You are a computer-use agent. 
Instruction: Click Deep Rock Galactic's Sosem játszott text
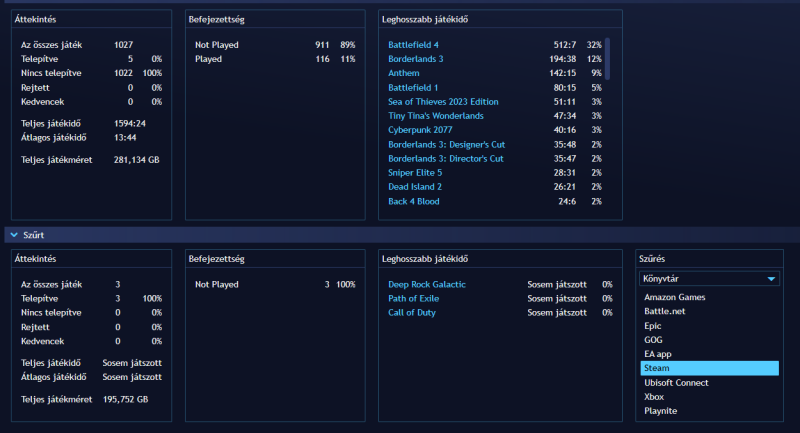pos(557,285)
